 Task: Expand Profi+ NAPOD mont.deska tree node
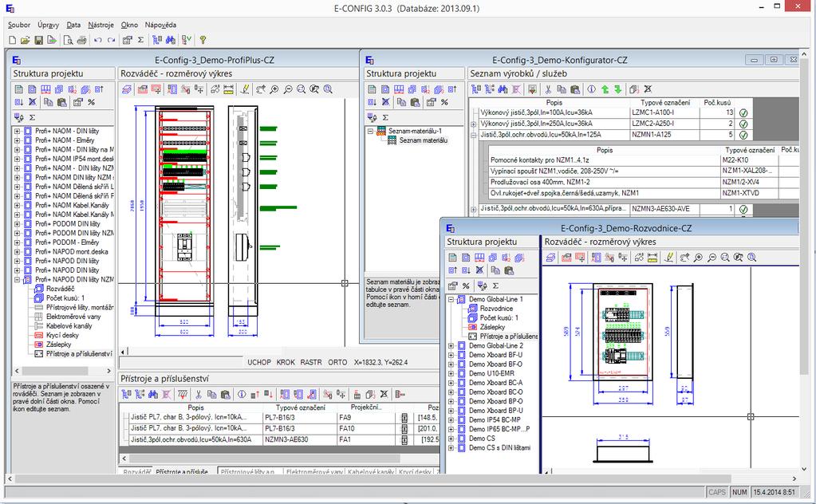[x=18, y=252]
